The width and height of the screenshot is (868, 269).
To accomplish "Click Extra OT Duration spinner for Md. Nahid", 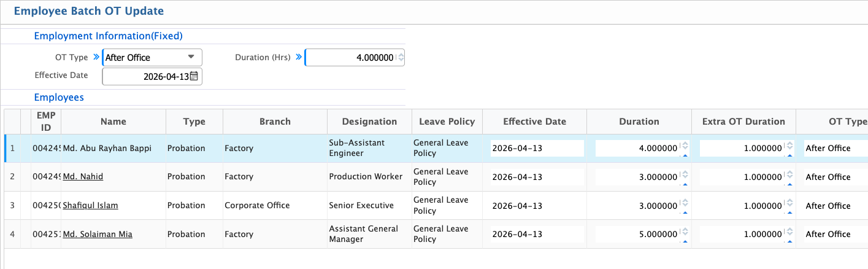I will 789,177.
